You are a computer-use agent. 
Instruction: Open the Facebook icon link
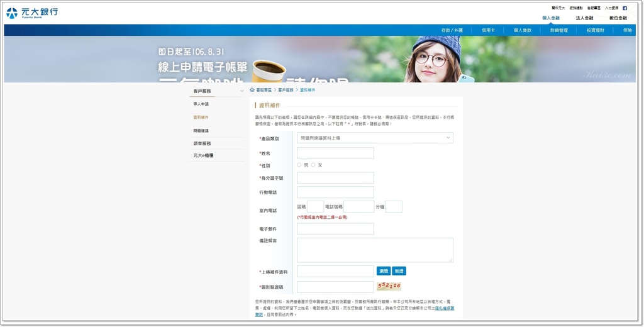point(625,8)
